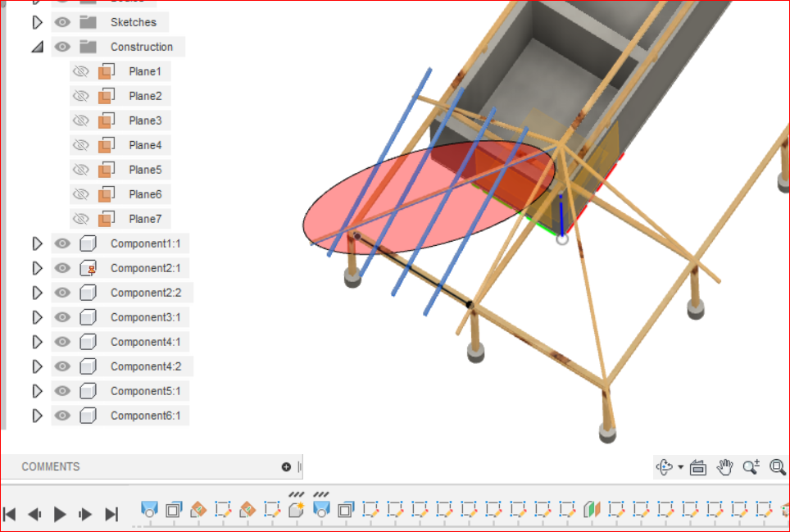Click the Plane6 construction plane icon
The width and height of the screenshot is (790, 532).
coord(107,194)
